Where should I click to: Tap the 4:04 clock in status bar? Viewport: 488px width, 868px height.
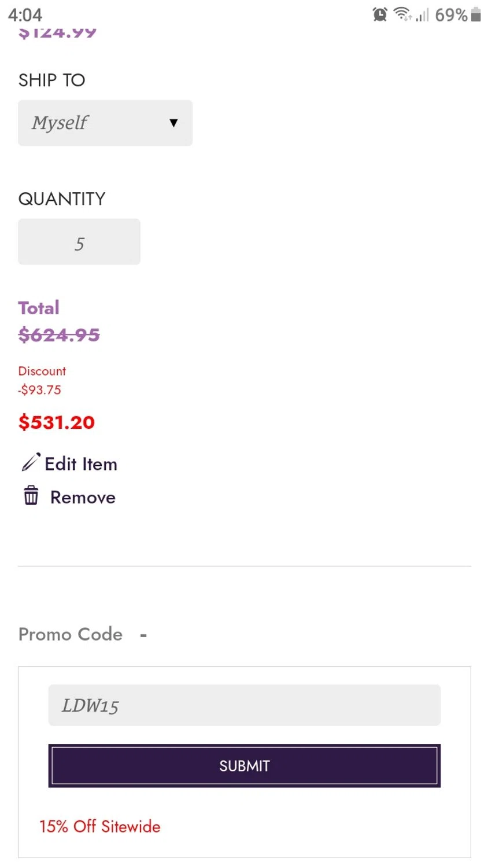pos(25,14)
